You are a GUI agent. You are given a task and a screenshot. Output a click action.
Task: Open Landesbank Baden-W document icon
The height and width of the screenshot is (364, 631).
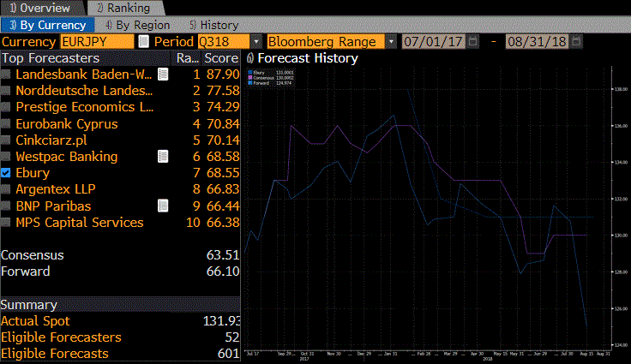(163, 75)
